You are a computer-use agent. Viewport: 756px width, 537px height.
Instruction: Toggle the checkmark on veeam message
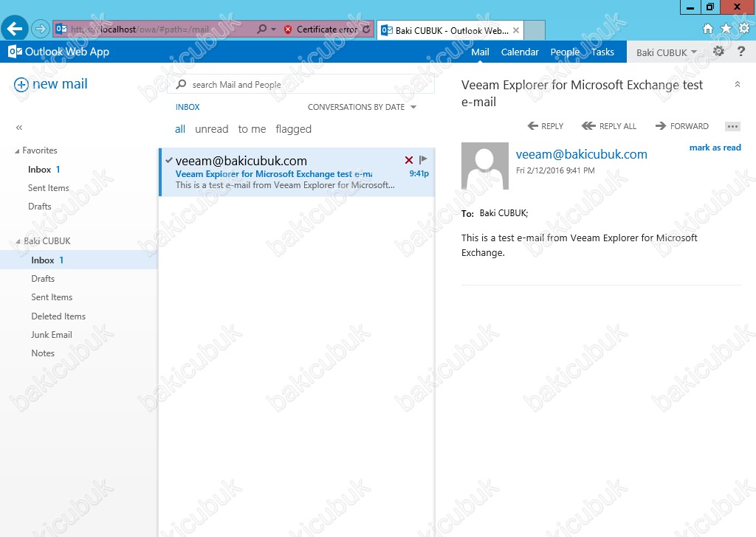(x=169, y=160)
